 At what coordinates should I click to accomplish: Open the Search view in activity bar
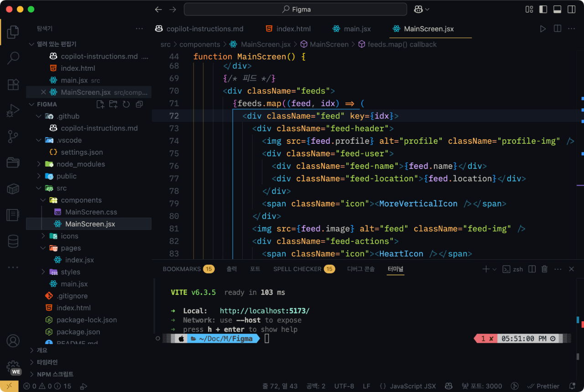point(13,58)
